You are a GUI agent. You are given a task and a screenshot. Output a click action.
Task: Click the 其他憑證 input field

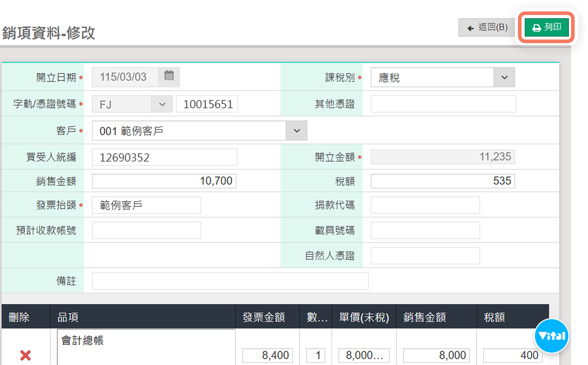[443, 104]
